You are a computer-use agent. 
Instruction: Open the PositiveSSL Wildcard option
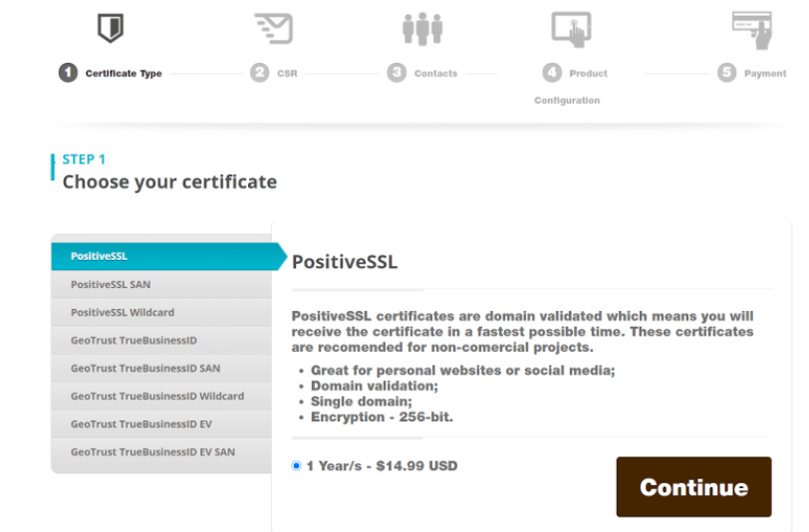pyautogui.click(x=159, y=312)
